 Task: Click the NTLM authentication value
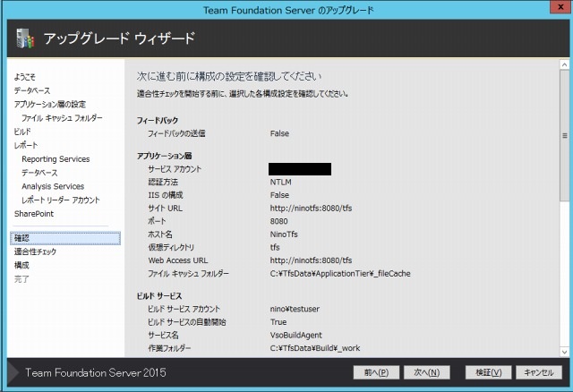280,182
